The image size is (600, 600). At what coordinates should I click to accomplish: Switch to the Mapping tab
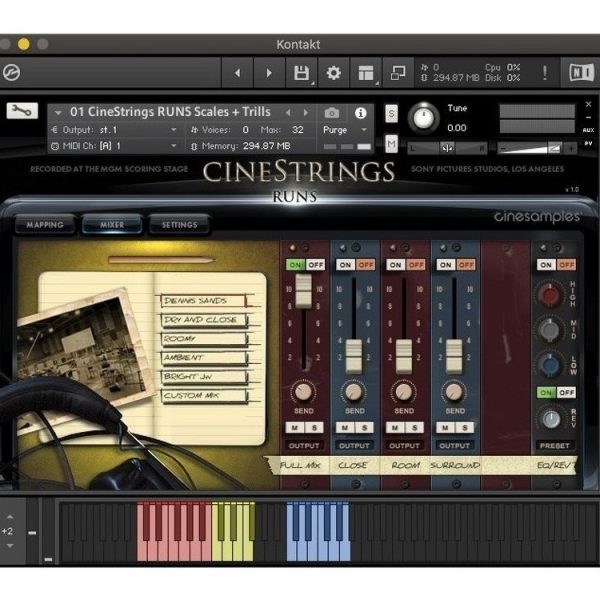click(45, 225)
